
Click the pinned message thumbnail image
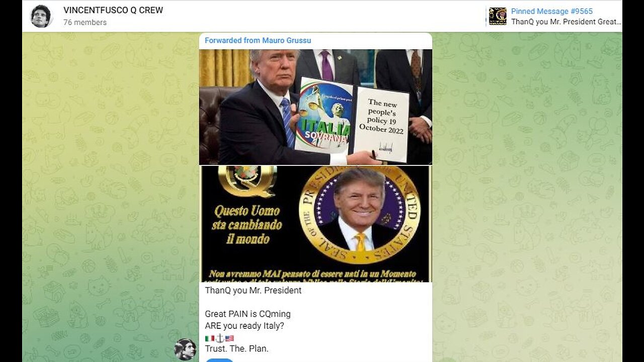498,16
